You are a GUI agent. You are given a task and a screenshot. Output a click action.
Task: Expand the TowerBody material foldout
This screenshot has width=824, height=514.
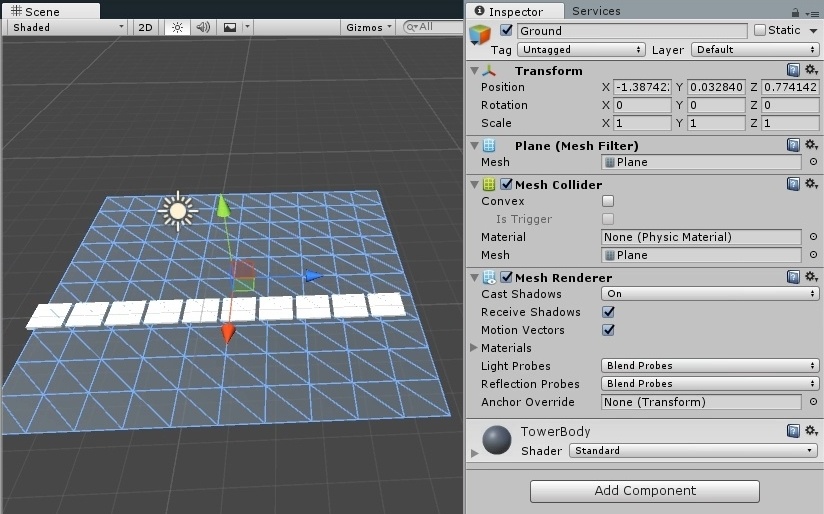pos(474,453)
